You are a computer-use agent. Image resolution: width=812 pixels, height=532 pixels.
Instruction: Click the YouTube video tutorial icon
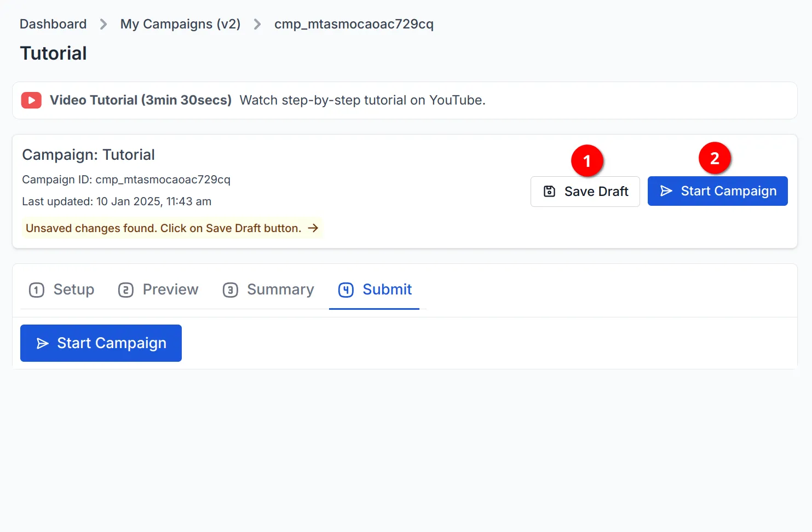31,100
